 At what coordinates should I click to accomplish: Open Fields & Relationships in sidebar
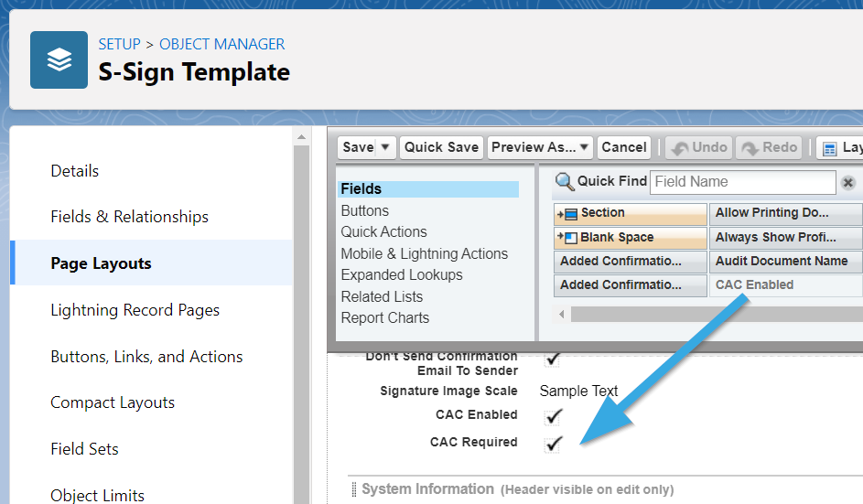pos(129,217)
